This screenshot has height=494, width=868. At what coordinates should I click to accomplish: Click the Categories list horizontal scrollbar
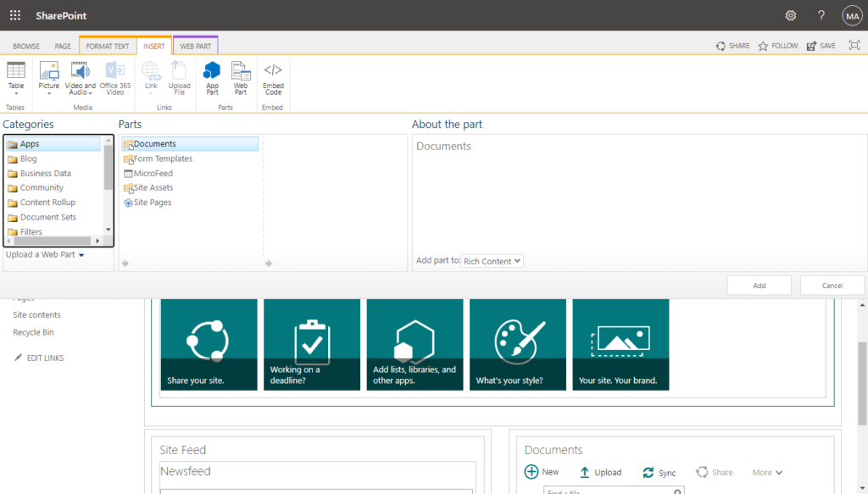pyautogui.click(x=53, y=241)
